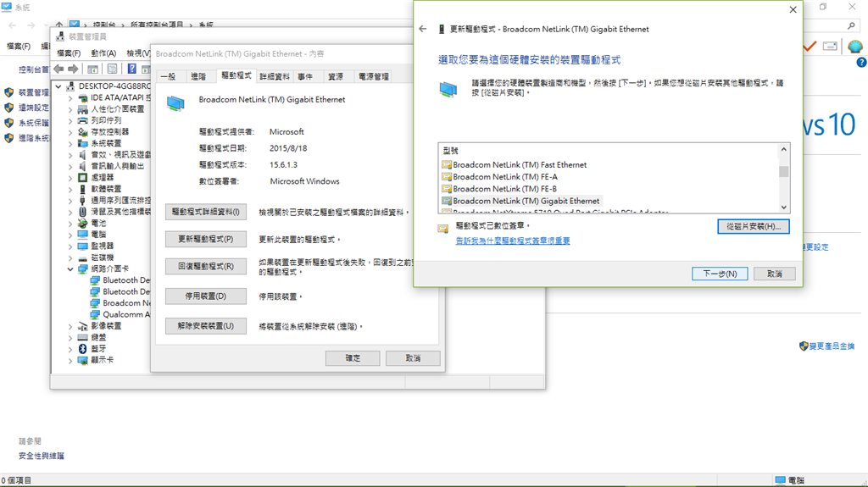The width and height of the screenshot is (868, 487).
Task: Open driver signing importance link
Action: (513, 241)
